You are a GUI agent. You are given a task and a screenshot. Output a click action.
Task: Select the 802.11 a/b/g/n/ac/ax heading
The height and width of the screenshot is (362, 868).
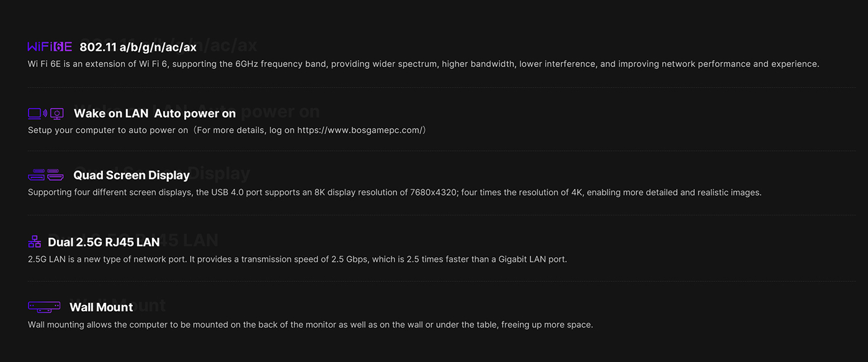[x=138, y=47]
